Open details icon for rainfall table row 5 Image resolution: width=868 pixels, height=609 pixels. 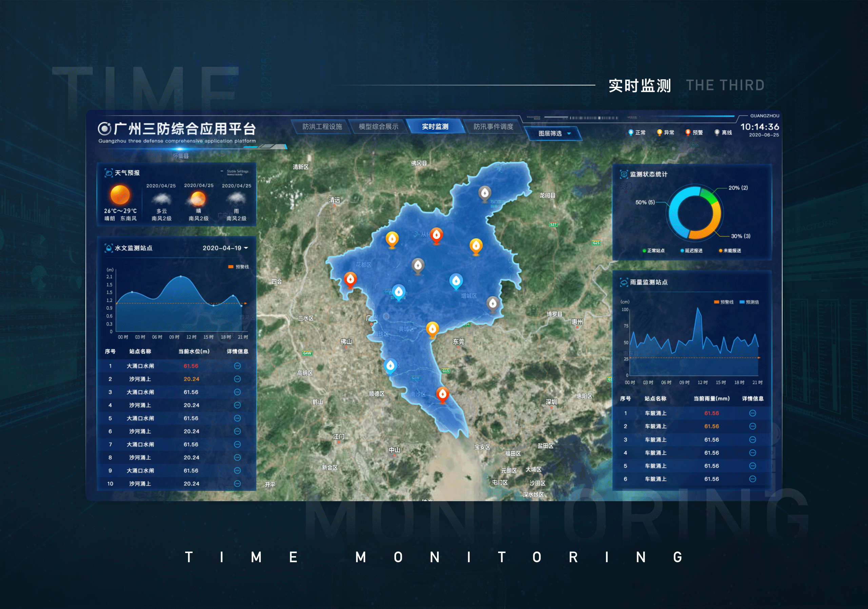(x=753, y=466)
